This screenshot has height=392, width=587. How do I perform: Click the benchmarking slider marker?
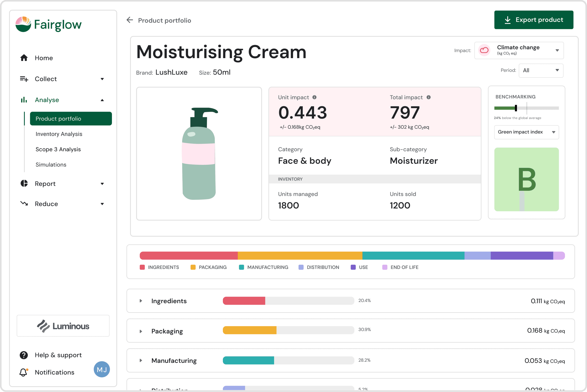tap(516, 108)
